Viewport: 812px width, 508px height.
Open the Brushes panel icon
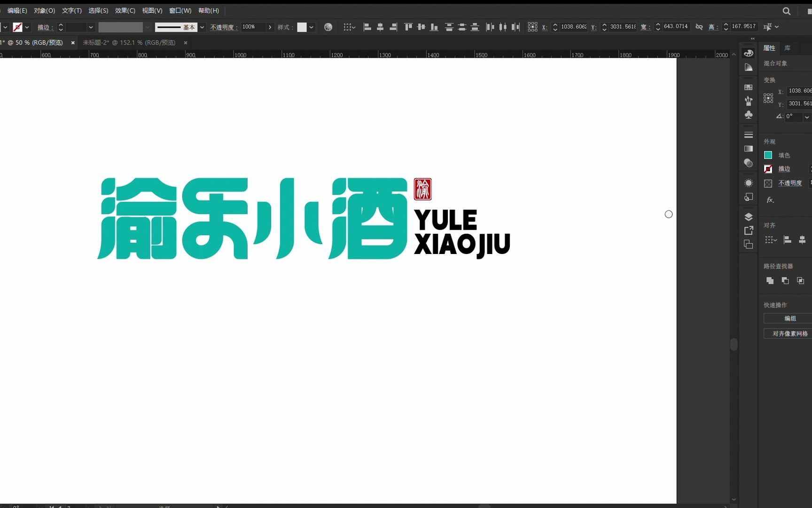point(749,101)
